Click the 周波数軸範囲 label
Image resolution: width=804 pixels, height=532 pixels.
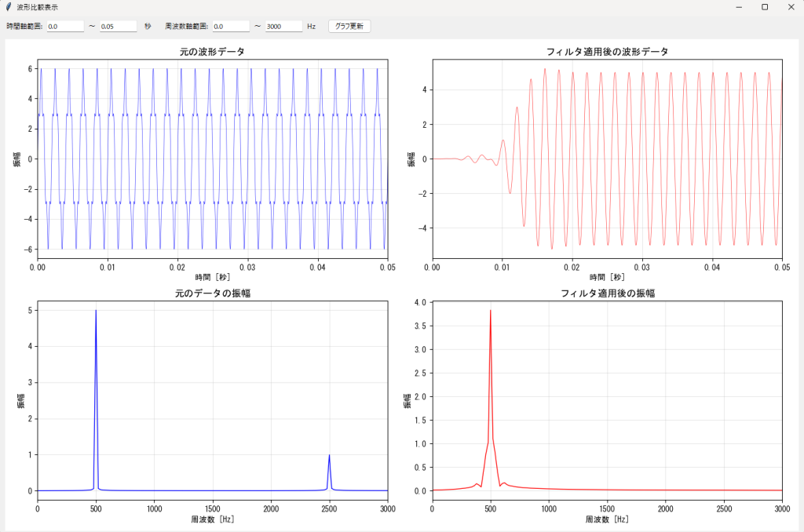point(186,26)
